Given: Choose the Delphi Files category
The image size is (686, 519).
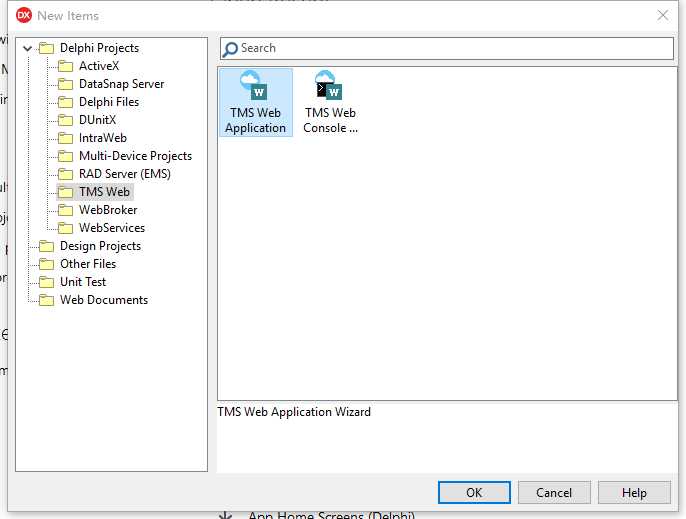Looking at the screenshot, I should (109, 102).
